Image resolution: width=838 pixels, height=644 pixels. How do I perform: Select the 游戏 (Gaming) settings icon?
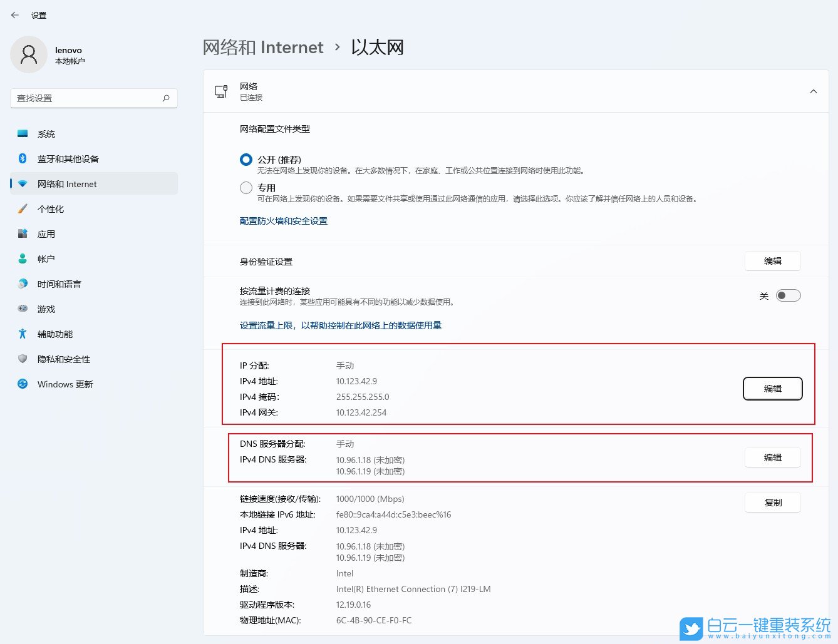23,309
